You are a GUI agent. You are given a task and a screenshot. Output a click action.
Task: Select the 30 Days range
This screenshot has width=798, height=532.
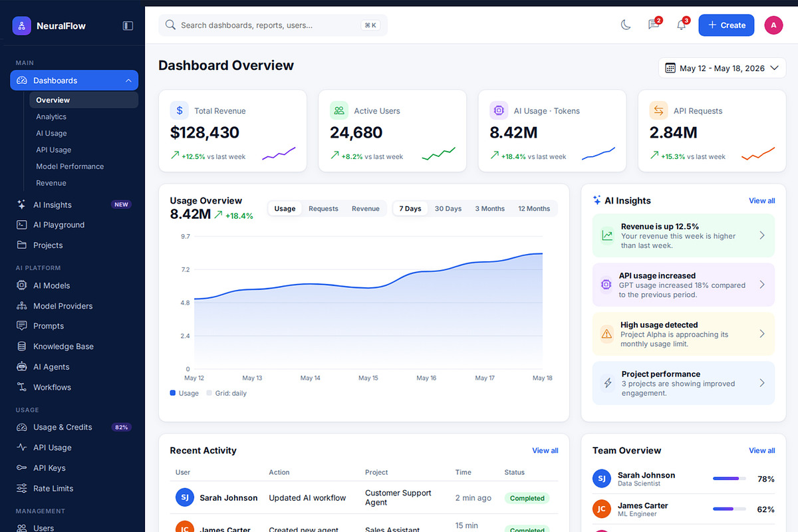pyautogui.click(x=448, y=209)
